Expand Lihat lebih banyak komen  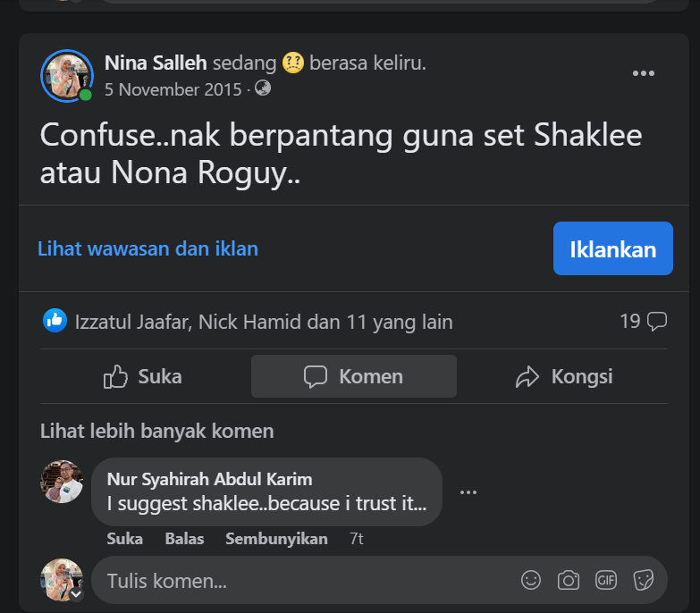156,431
